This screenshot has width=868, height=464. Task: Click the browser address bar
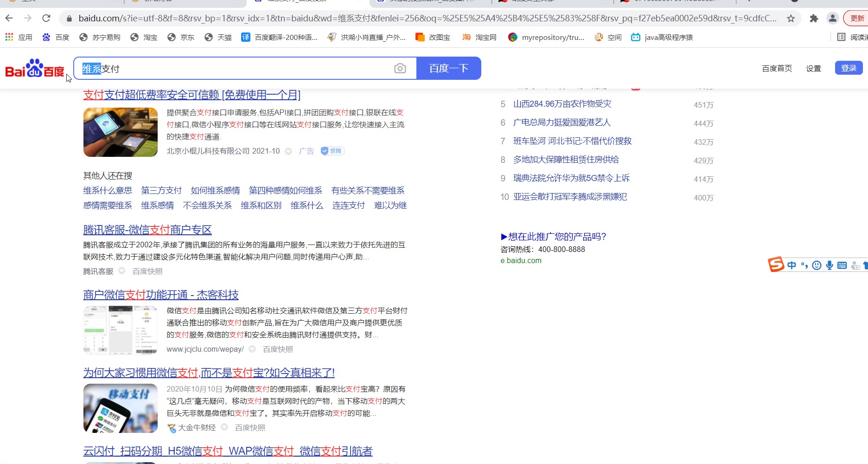tap(427, 19)
